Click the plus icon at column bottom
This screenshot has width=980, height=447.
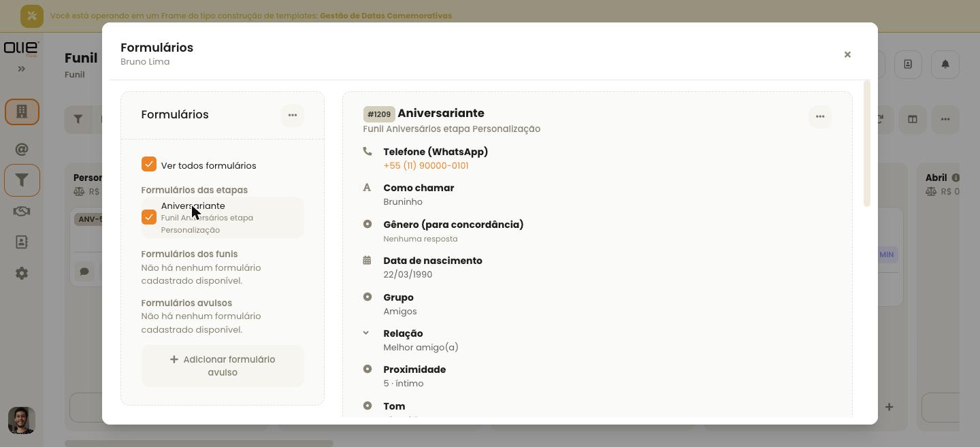[889, 407]
